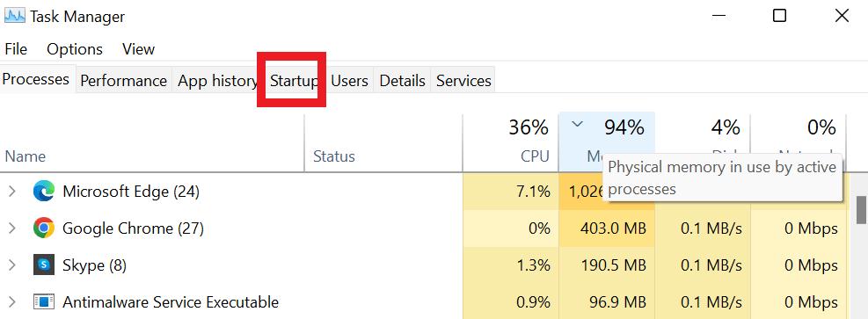
Task: Switch to the Startup tab
Action: click(294, 81)
